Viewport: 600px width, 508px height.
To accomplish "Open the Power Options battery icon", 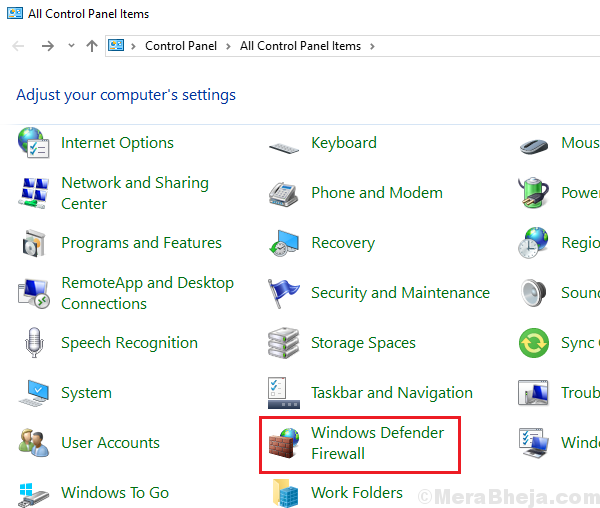I will [x=533, y=192].
